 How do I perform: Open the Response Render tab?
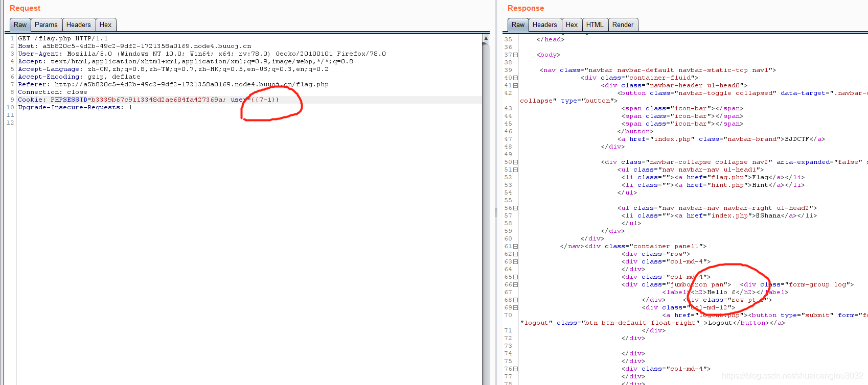(623, 25)
